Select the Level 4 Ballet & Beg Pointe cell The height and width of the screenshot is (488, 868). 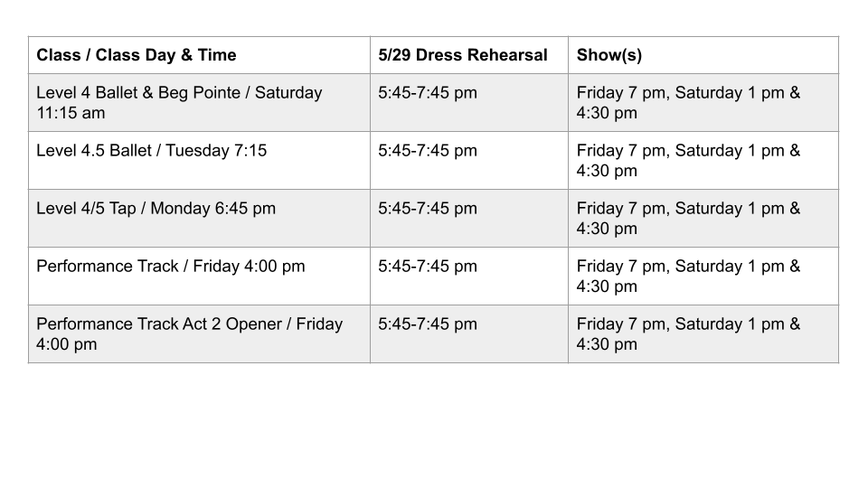pos(199,102)
